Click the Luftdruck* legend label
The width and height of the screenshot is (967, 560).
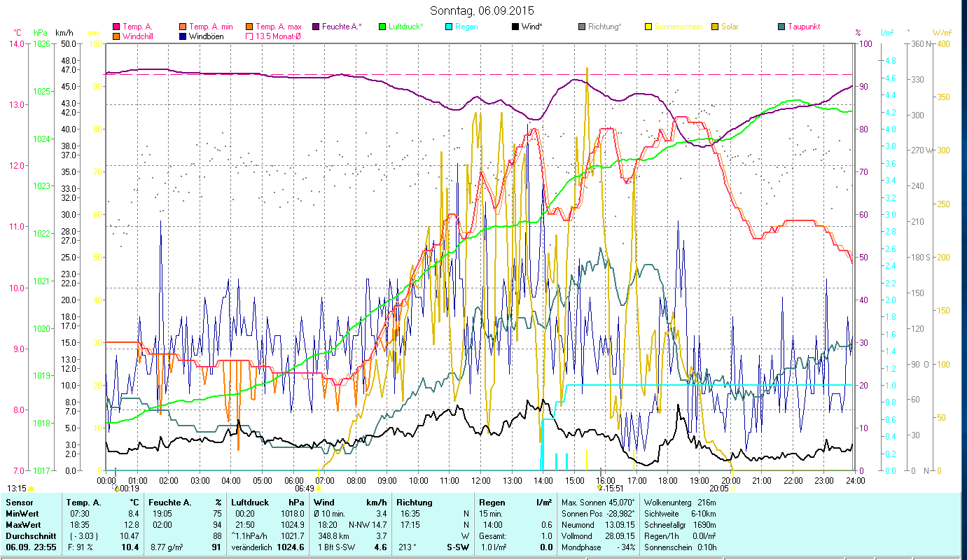[x=407, y=27]
